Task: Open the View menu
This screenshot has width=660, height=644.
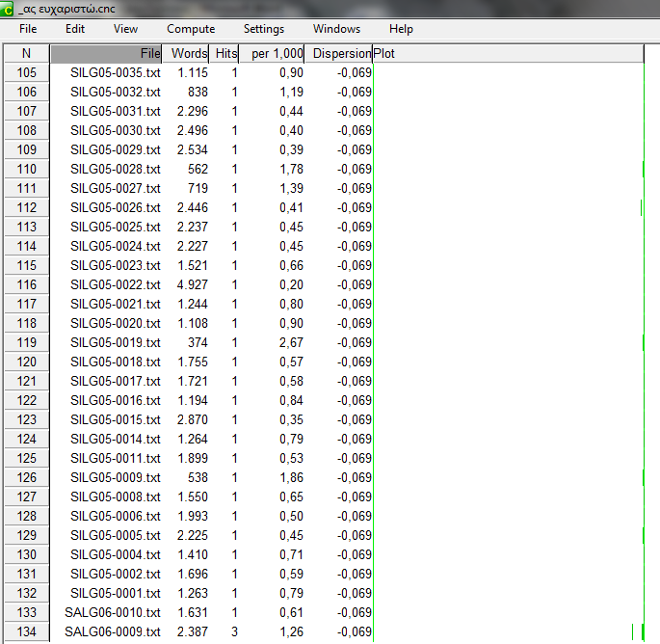Action: pyautogui.click(x=125, y=29)
